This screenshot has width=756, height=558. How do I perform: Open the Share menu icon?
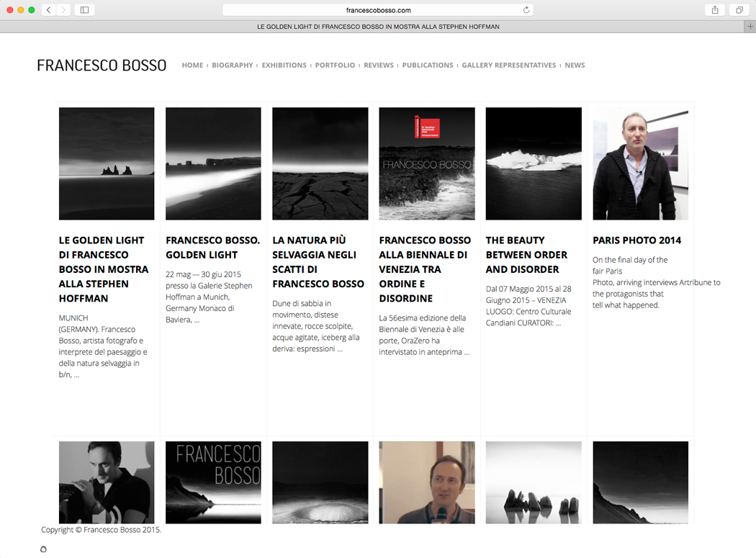click(715, 9)
